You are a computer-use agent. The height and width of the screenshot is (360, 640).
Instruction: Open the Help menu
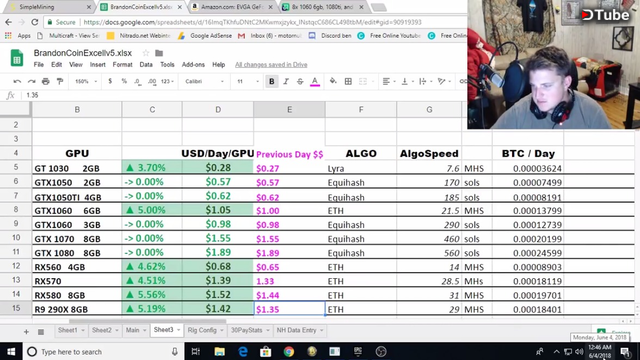click(218, 64)
